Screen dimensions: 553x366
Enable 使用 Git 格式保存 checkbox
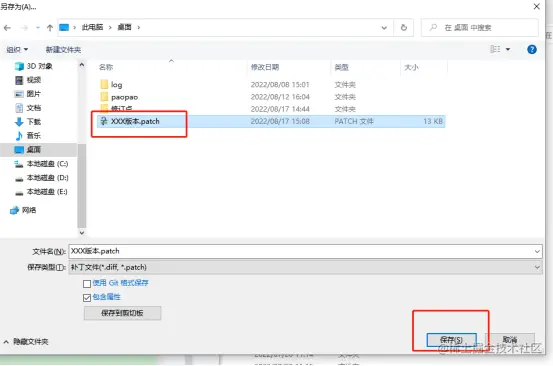tap(87, 283)
